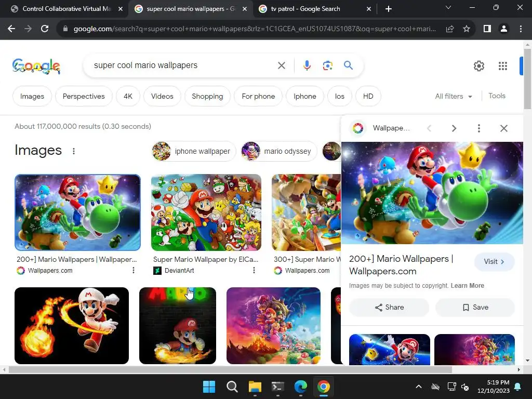Search by image with Google Lens icon
This screenshot has height=399, width=532.
point(327,65)
